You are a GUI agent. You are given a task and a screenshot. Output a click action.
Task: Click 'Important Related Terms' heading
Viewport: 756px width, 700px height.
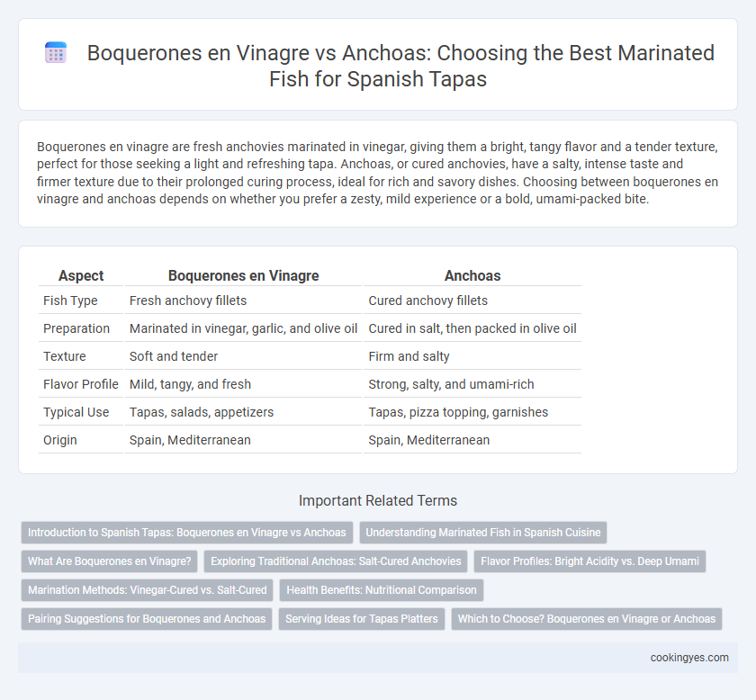pos(378,500)
